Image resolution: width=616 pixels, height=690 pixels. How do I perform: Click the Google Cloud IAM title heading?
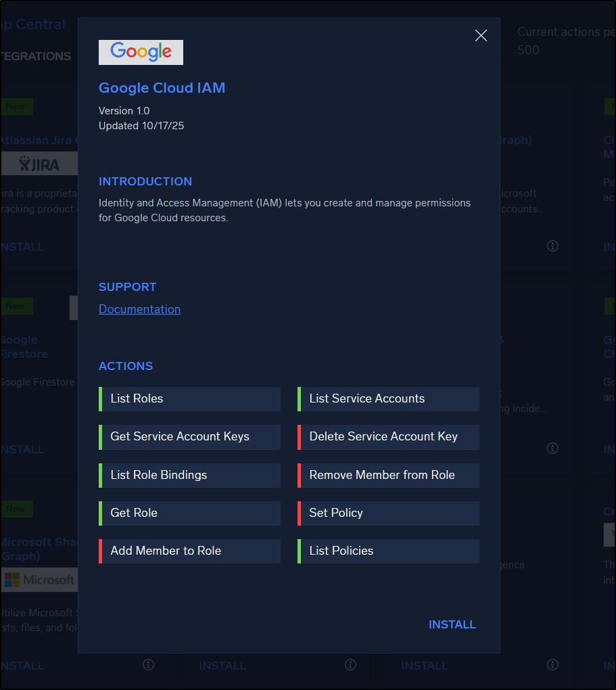(x=162, y=88)
